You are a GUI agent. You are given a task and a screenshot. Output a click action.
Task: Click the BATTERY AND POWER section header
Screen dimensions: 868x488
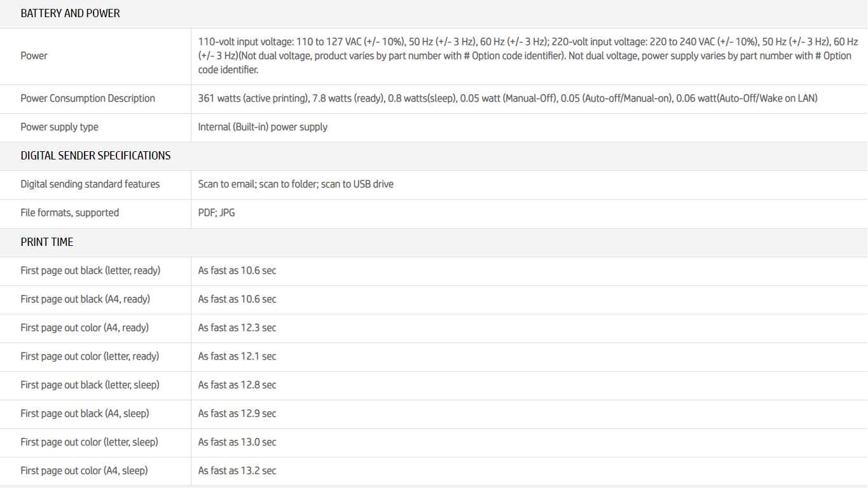(70, 13)
